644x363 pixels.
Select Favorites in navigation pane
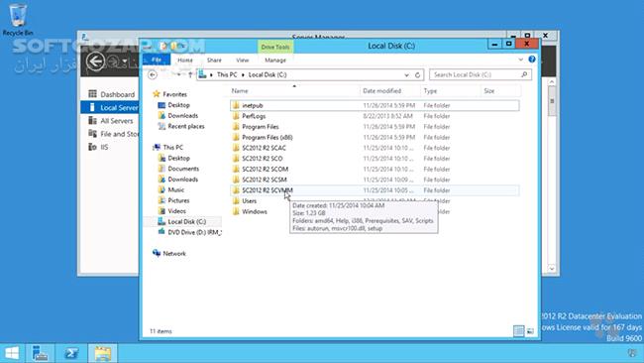[174, 94]
